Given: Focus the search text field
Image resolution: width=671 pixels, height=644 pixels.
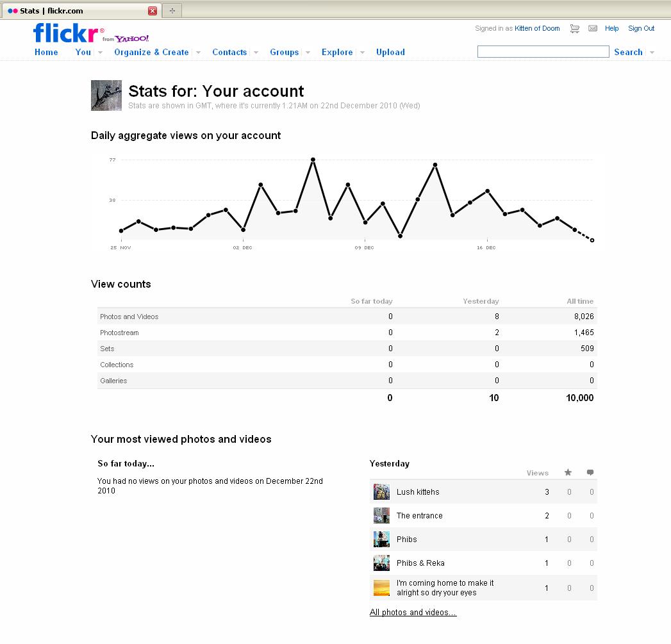Looking at the screenshot, I should [x=543, y=52].
